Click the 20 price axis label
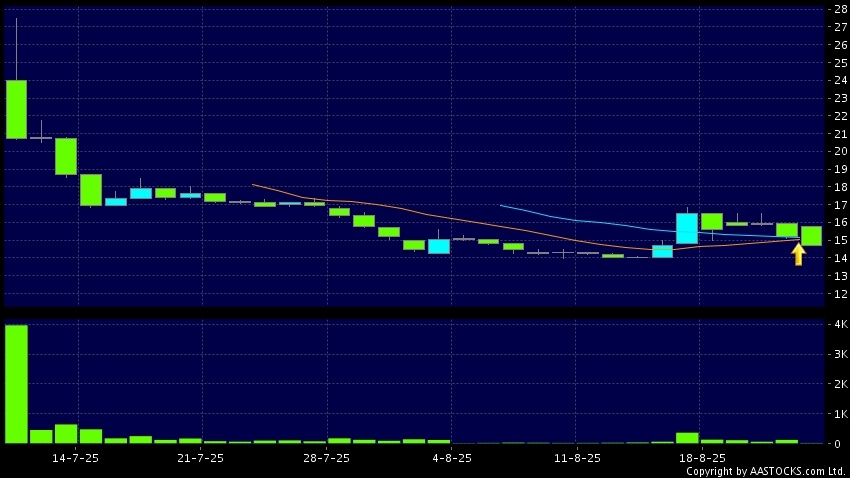 coord(841,151)
